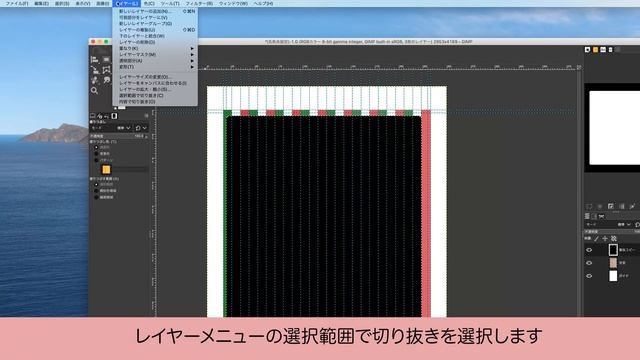The image size is (640, 360).
Task: Switch to the Paths tab icon
Action: 601,216
